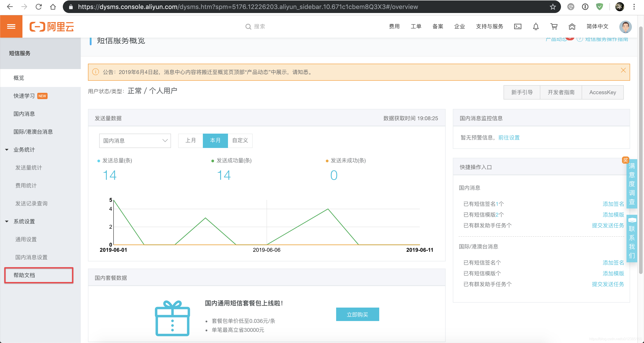Collapse the 业务统计 section
This screenshot has width=644, height=343.
tap(7, 150)
